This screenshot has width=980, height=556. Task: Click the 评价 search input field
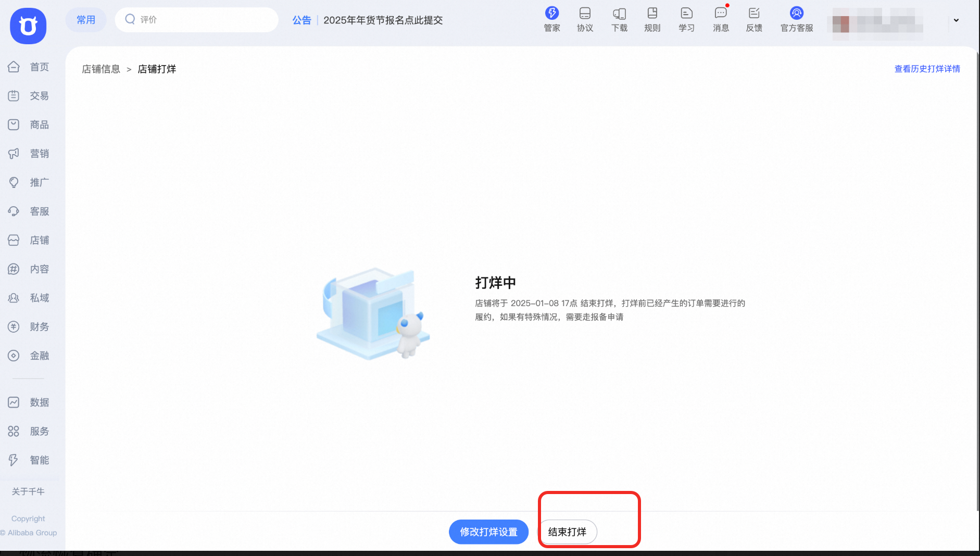[x=196, y=19]
